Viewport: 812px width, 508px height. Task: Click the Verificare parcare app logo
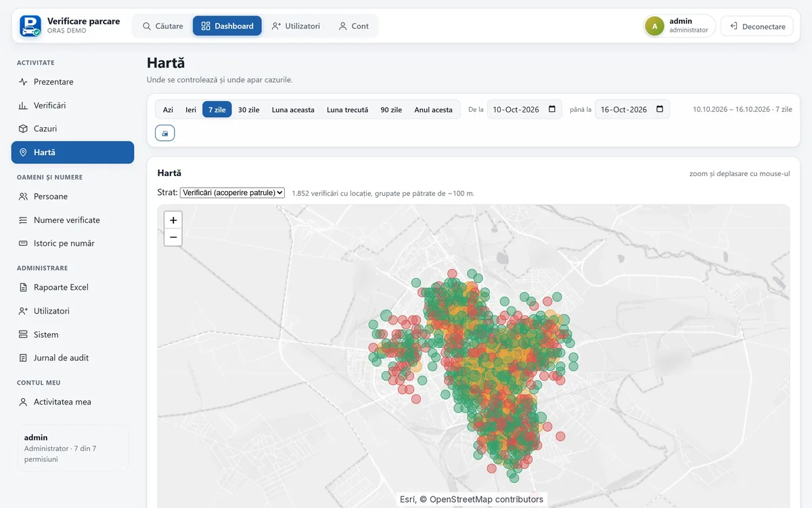pyautogui.click(x=30, y=26)
